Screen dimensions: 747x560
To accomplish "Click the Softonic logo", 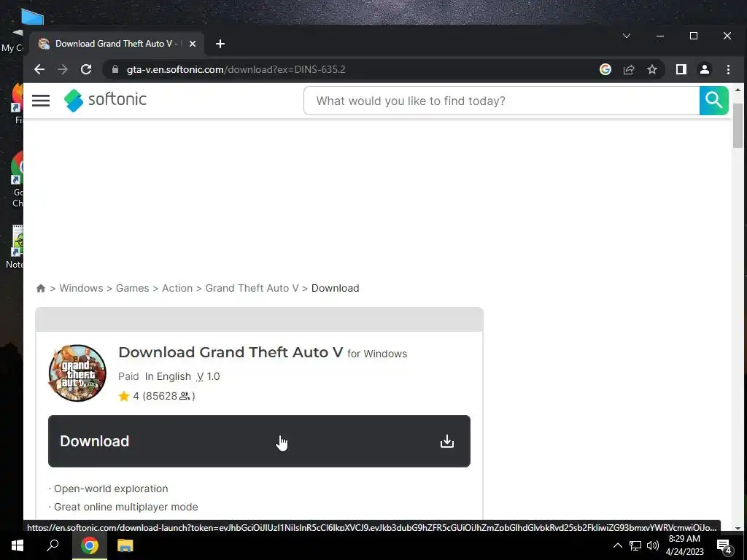I will pos(105,100).
